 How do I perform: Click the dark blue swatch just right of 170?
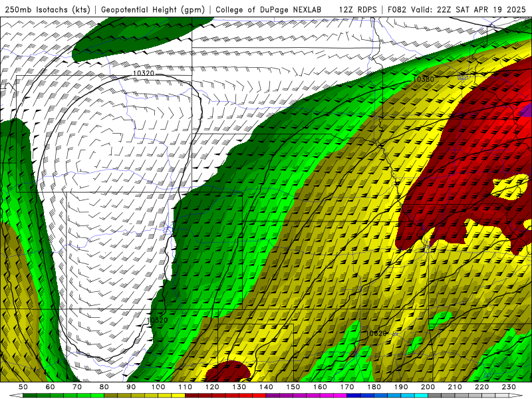pyautogui.click(x=354, y=396)
